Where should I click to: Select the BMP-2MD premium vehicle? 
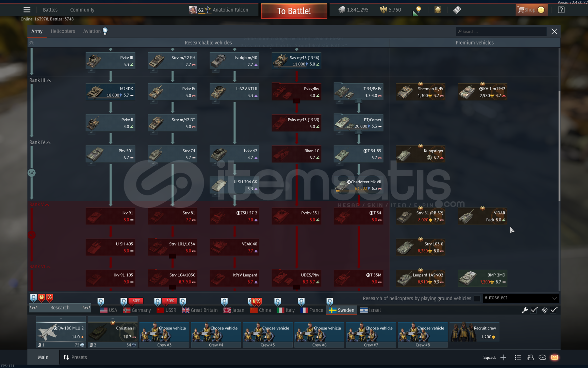pos(483,278)
